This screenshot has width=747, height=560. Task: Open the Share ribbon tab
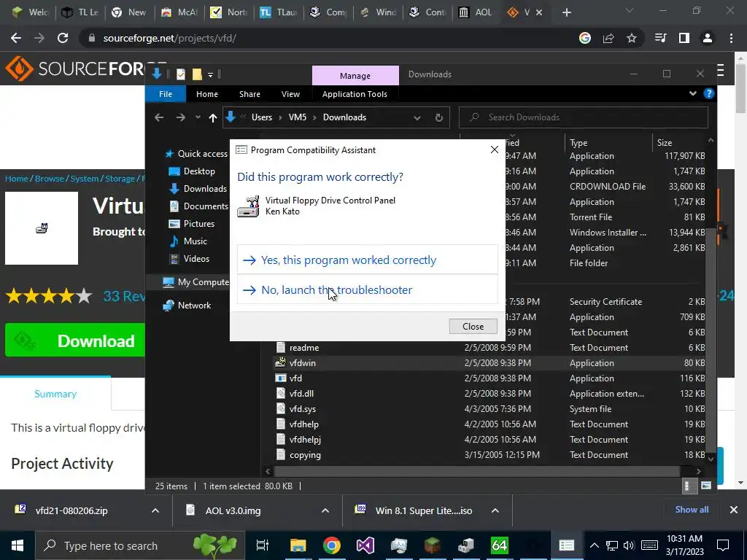249,94
